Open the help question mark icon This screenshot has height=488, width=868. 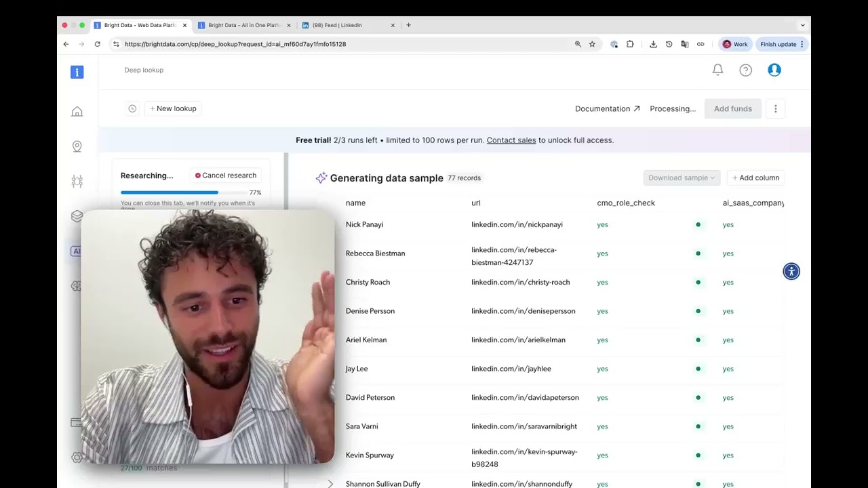[x=746, y=70]
